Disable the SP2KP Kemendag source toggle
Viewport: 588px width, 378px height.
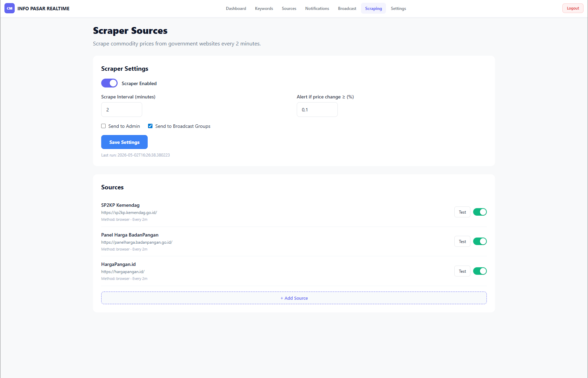tap(480, 212)
